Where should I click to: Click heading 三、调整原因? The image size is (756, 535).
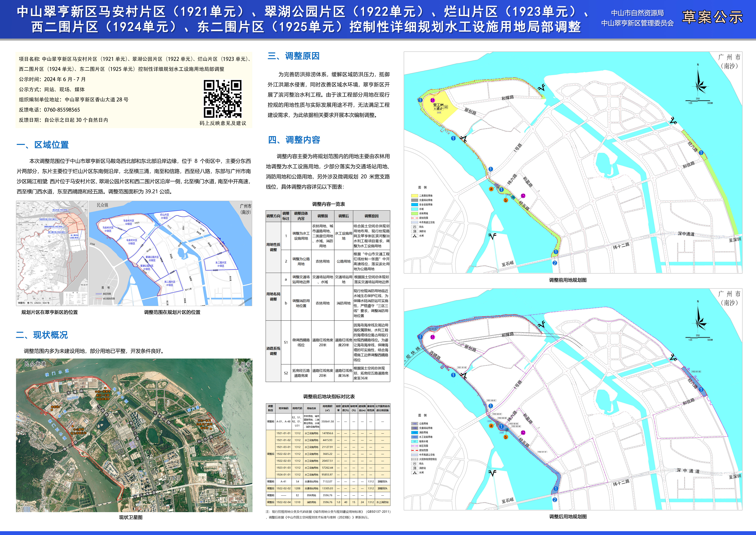pyautogui.click(x=293, y=56)
